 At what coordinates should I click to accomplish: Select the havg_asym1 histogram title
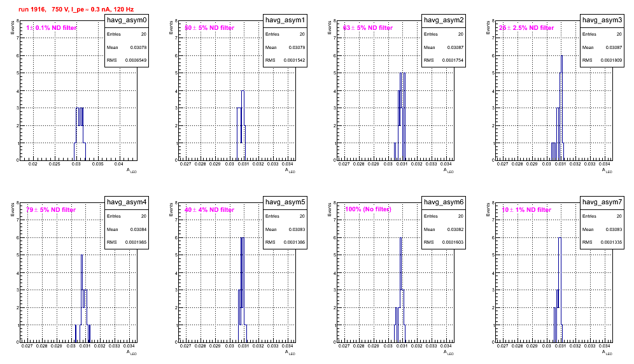(285, 20)
